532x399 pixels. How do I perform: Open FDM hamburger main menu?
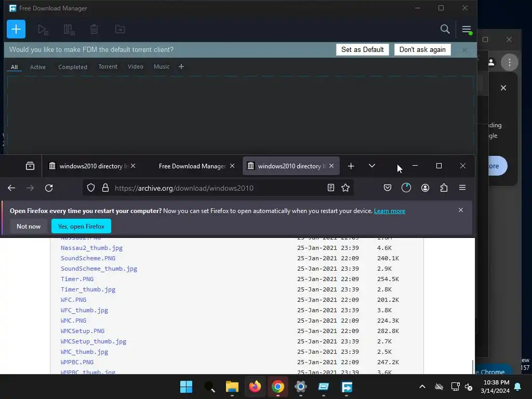[x=467, y=30]
